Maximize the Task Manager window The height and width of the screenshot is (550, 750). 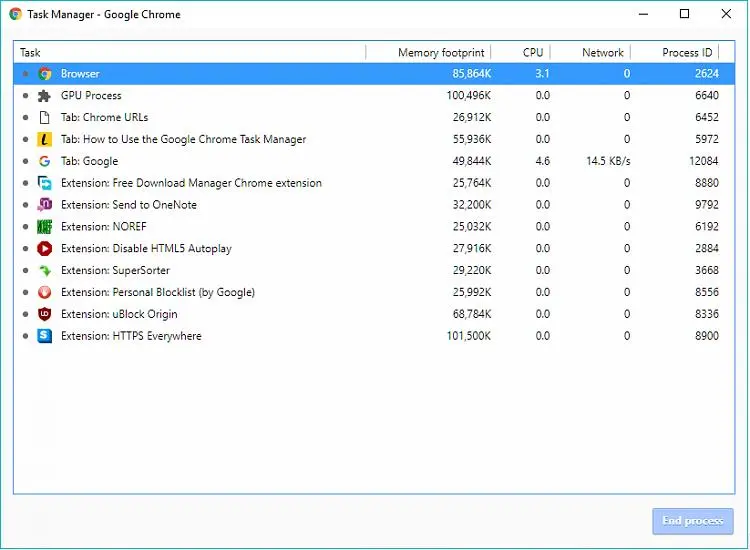click(x=684, y=14)
